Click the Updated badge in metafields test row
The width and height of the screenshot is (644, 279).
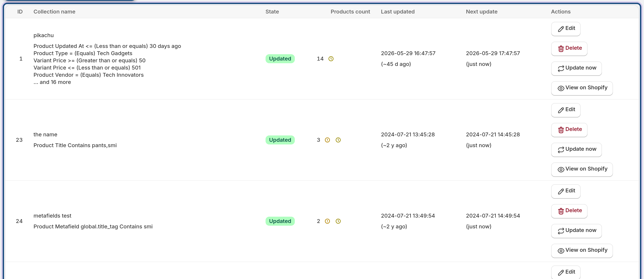point(280,221)
